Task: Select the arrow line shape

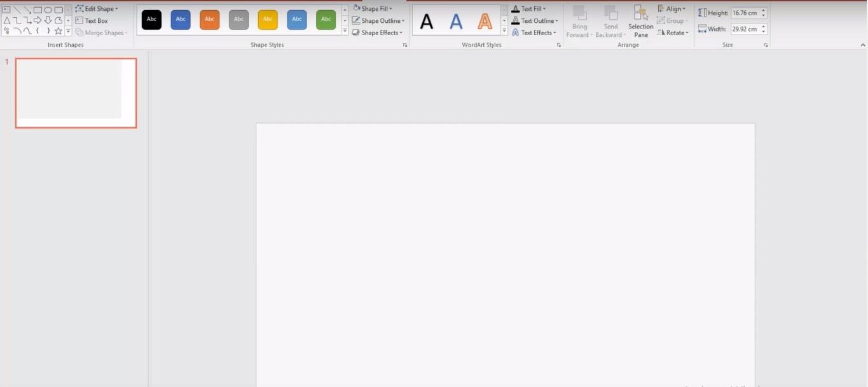Action: pos(27,10)
